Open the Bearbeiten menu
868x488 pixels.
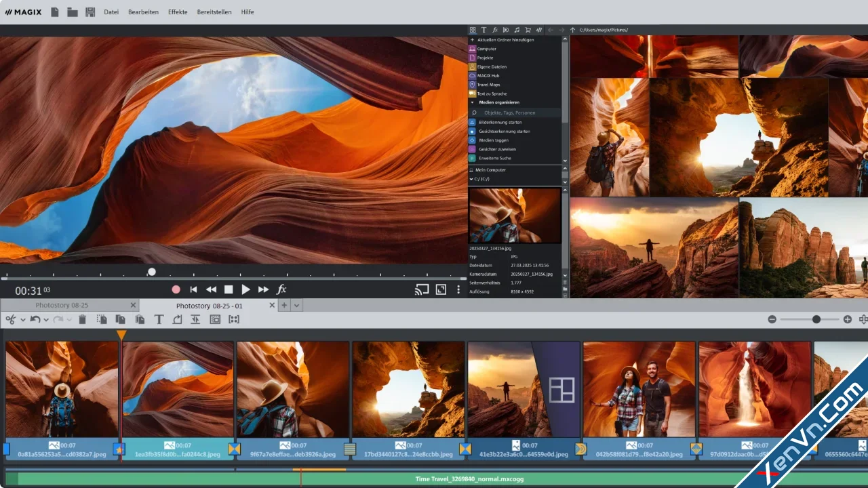click(x=143, y=12)
